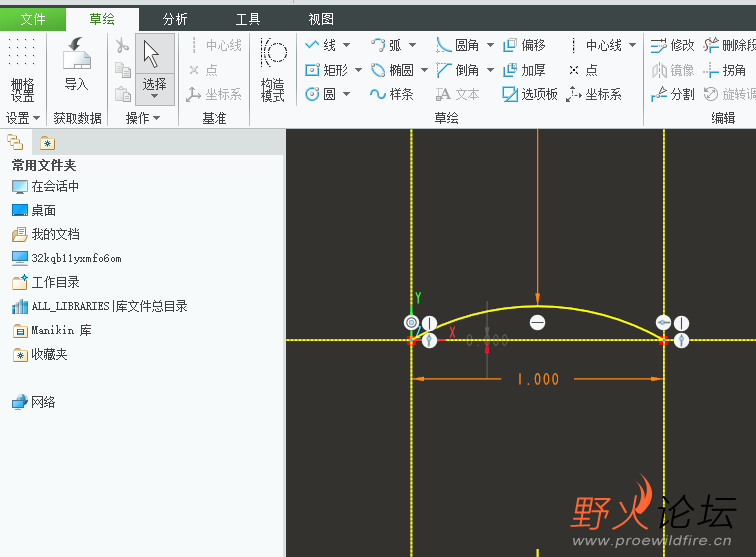
Task: Open the File (文件) menu
Action: (33, 19)
